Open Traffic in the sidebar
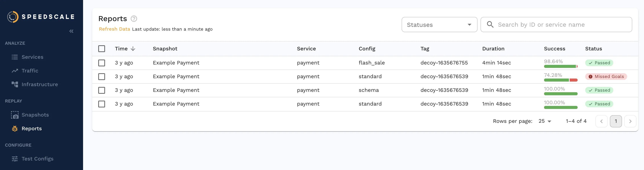This screenshot has width=644, height=170. (x=30, y=71)
